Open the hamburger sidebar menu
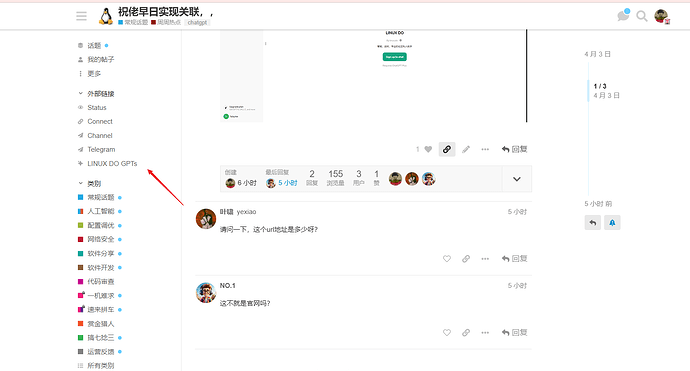The image size is (690, 371). tap(81, 16)
